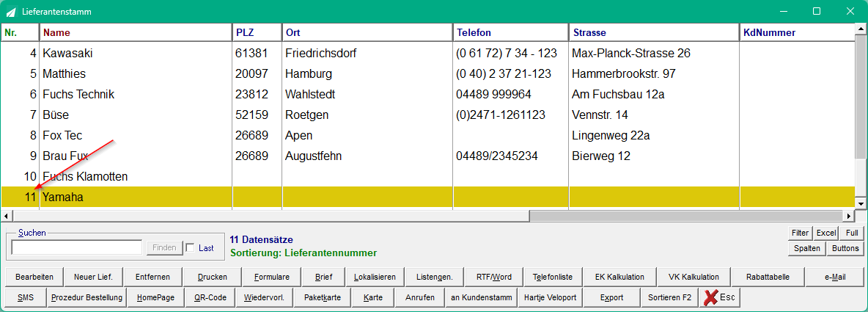868x312 pixels.
Task: Click the Entfernen button
Action: [152, 277]
